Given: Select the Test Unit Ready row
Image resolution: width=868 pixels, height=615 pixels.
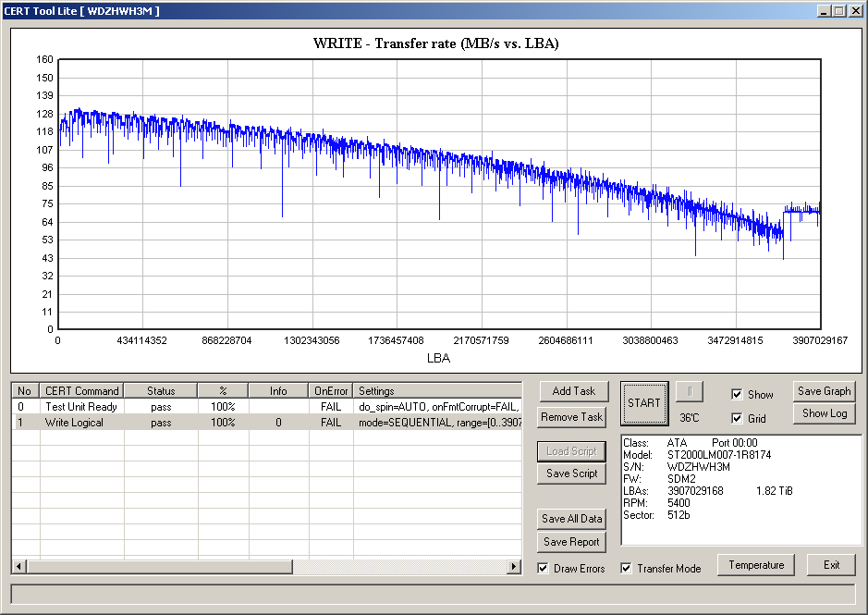Looking at the screenshot, I should pos(81,407).
